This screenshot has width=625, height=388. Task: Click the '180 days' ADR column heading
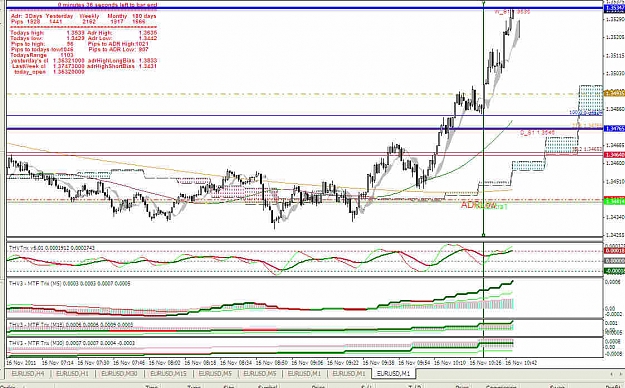[144, 16]
